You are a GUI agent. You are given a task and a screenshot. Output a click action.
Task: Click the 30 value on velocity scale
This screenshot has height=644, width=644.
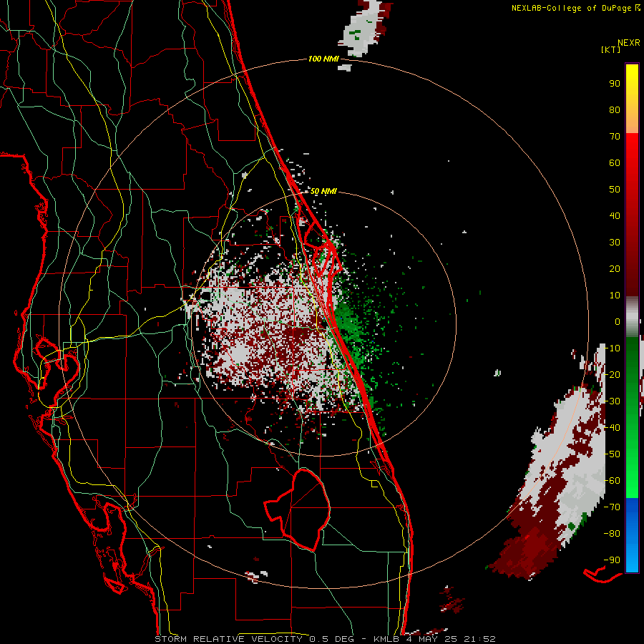point(615,243)
